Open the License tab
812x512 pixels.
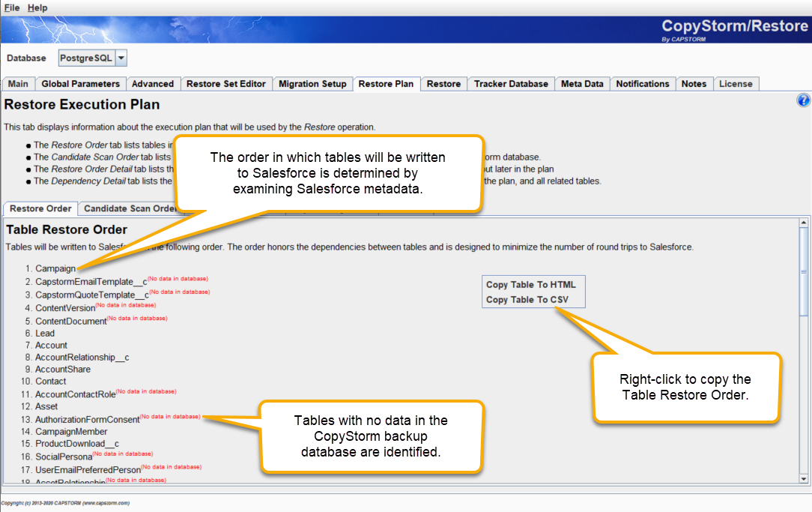pos(736,84)
